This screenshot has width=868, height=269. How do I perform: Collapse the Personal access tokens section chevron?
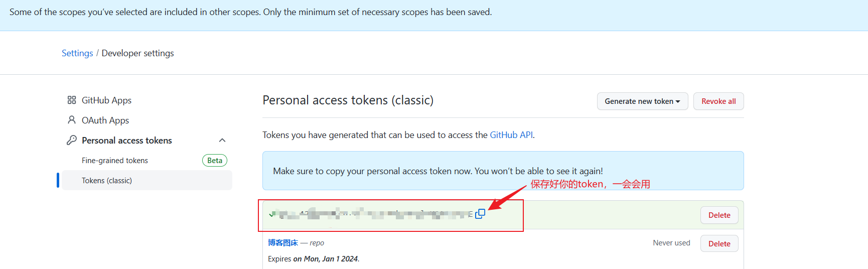(222, 140)
